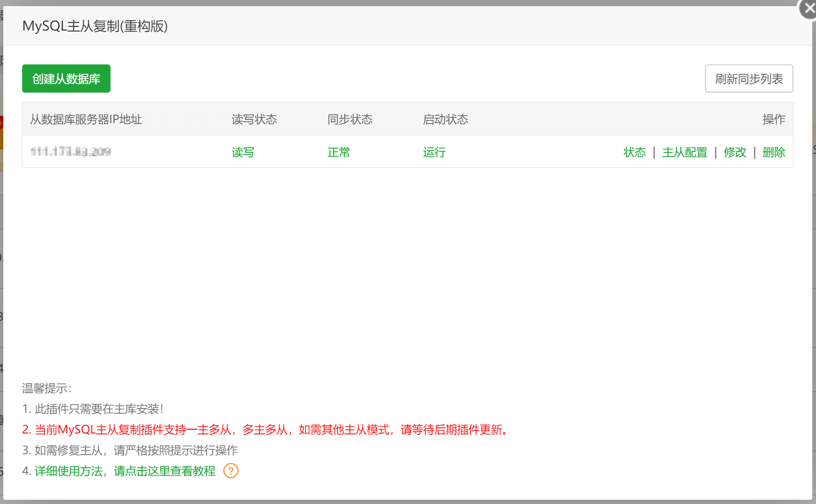Click the 温馨提示 heading
The image size is (816, 504).
(x=47, y=388)
